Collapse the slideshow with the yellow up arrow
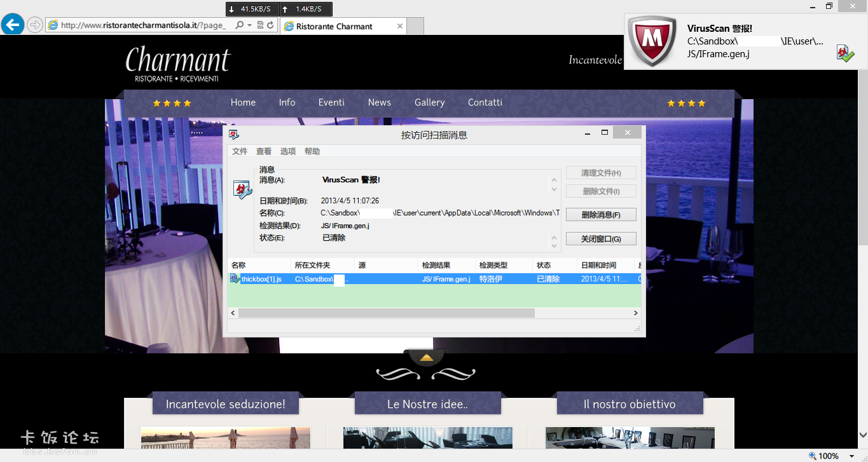 pyautogui.click(x=427, y=358)
